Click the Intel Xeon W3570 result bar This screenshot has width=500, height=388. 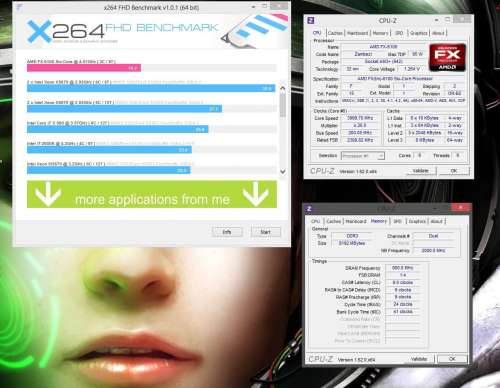(109, 170)
